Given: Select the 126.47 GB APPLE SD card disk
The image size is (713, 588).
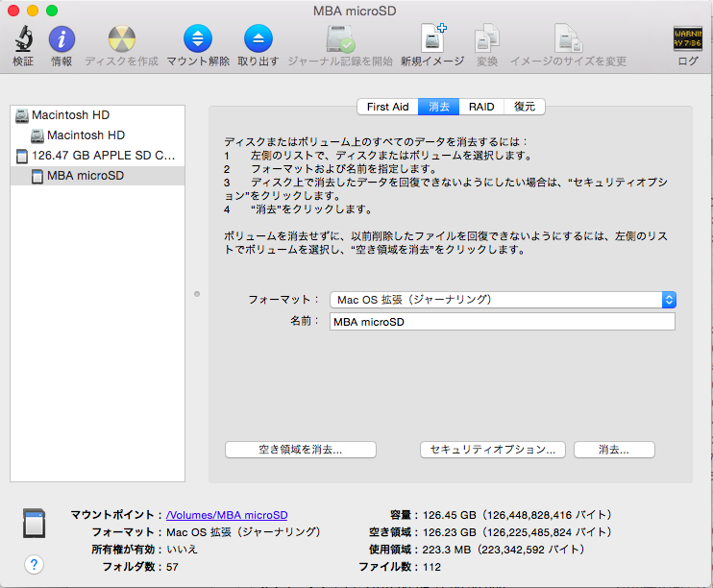Looking at the screenshot, I should click(97, 156).
